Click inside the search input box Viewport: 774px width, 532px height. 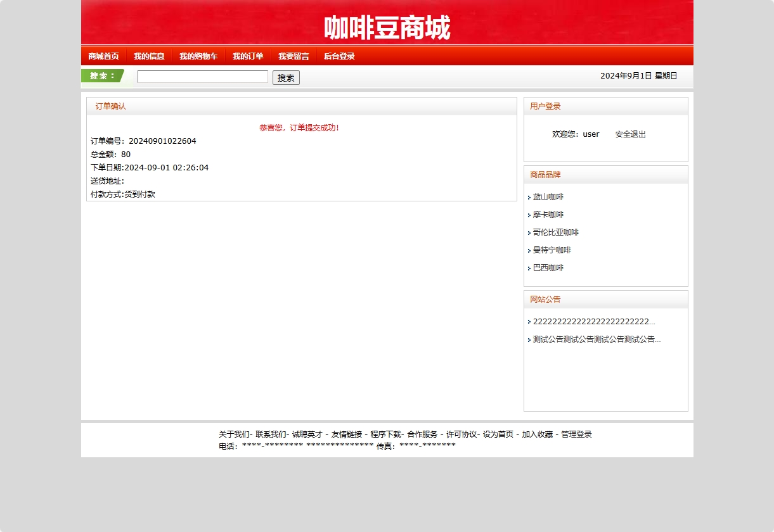[202, 77]
